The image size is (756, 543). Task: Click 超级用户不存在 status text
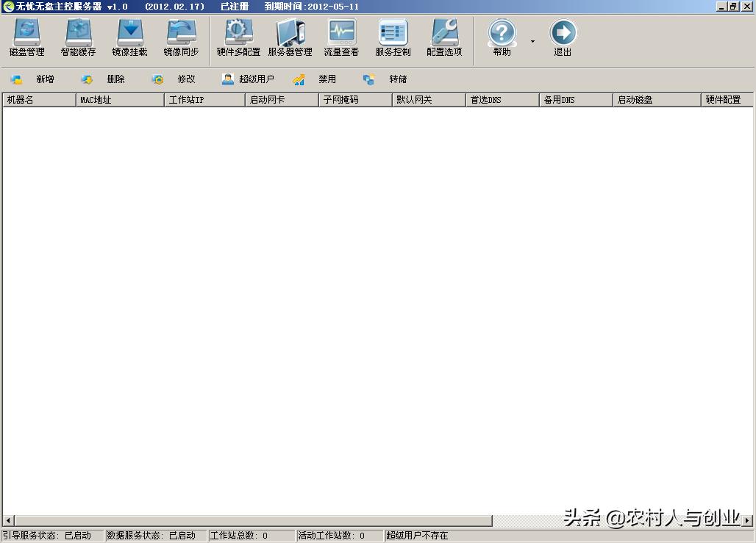point(417,536)
